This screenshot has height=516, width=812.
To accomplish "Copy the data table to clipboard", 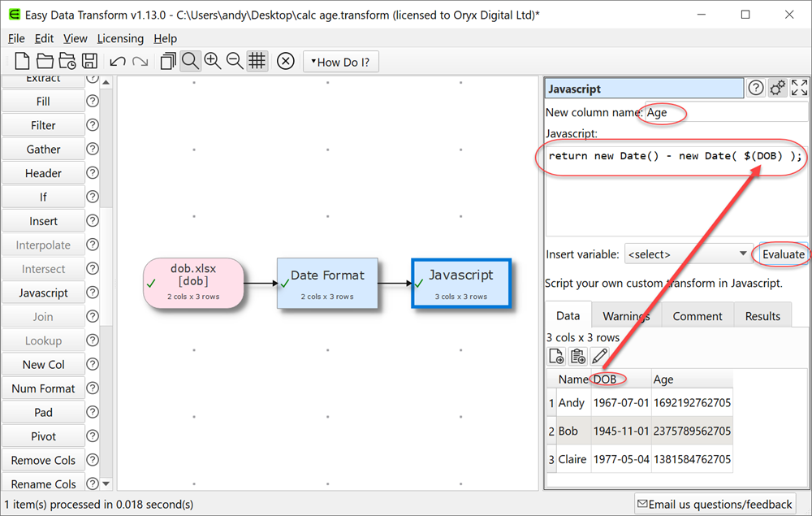I will (x=578, y=356).
